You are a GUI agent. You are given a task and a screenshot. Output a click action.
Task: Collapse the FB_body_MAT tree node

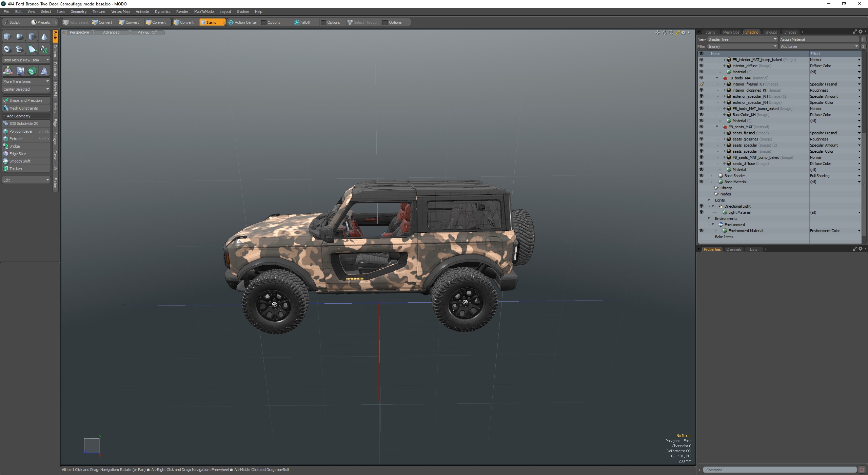click(717, 78)
